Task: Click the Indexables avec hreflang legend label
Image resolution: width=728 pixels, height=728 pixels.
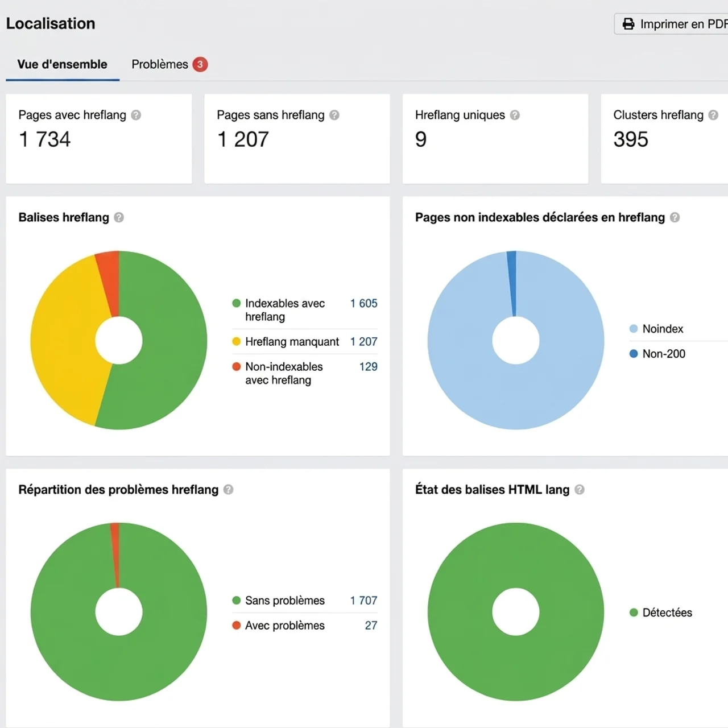Action: [x=285, y=310]
